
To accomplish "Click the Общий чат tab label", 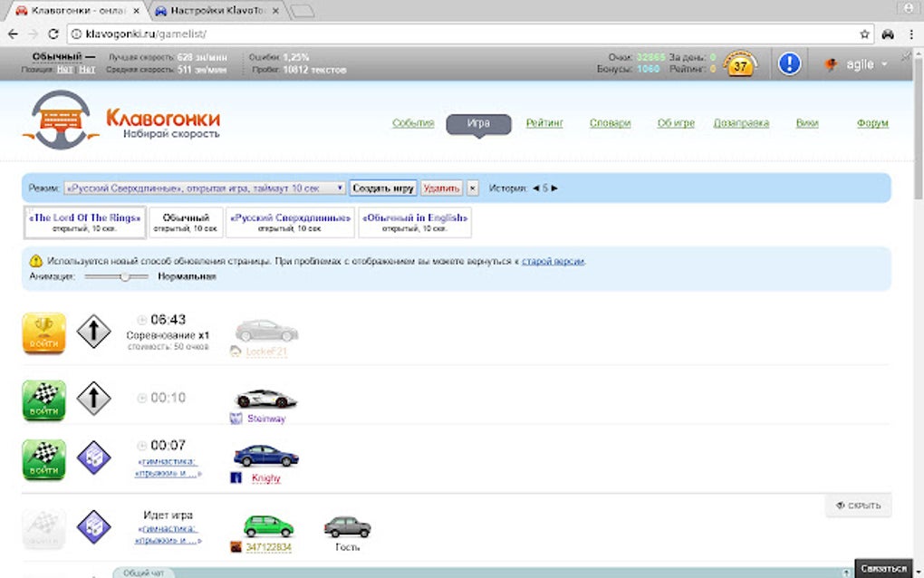I will pyautogui.click(x=144, y=573).
